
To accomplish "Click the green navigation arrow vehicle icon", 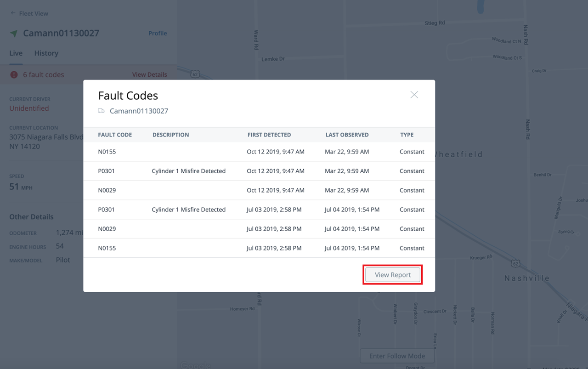I will 14,34.
